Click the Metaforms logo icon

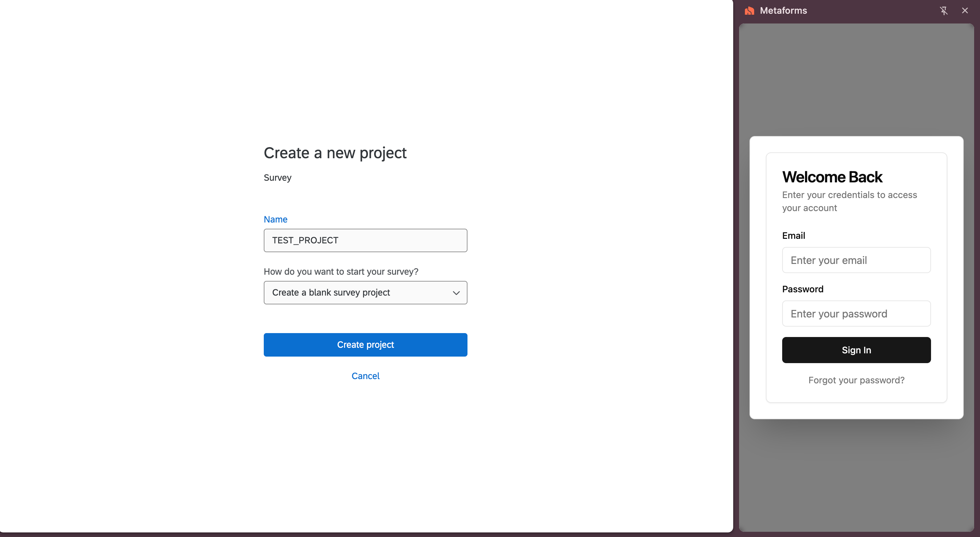click(x=750, y=11)
